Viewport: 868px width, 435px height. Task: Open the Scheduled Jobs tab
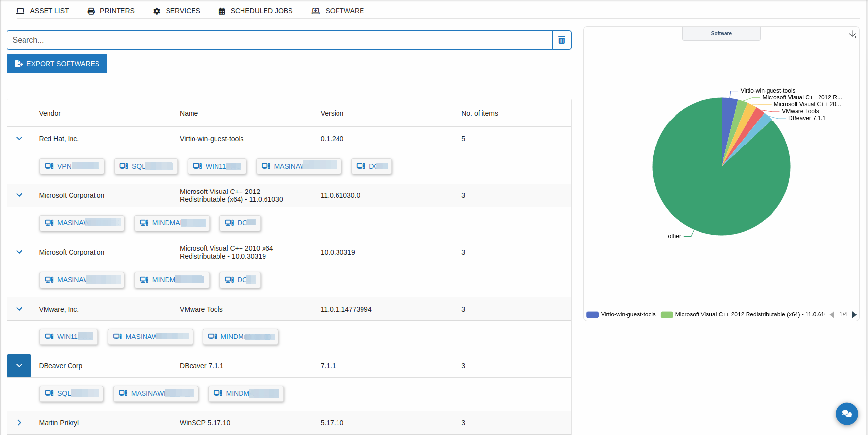coord(255,11)
